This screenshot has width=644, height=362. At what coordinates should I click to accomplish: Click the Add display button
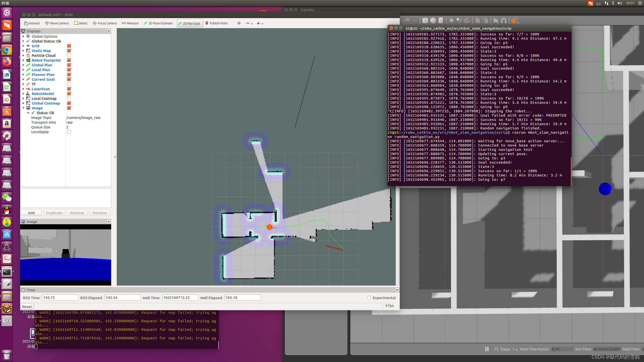[31, 213]
